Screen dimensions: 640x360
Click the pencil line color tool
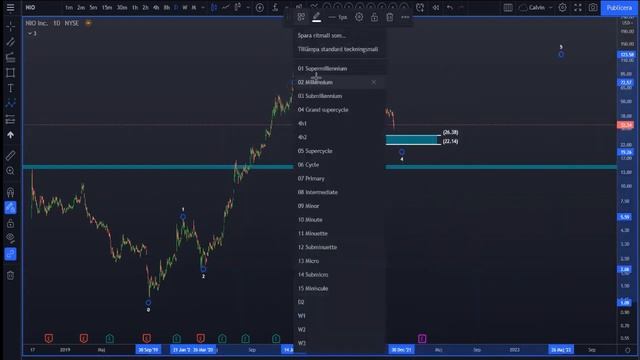[x=316, y=17]
